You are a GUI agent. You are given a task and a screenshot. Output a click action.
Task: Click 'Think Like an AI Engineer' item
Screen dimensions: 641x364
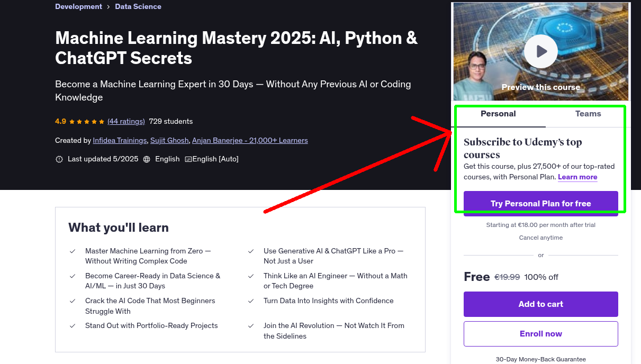pyautogui.click(x=336, y=281)
